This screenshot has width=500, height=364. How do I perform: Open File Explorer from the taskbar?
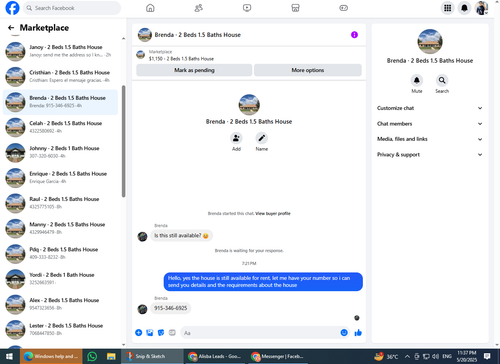111,357
